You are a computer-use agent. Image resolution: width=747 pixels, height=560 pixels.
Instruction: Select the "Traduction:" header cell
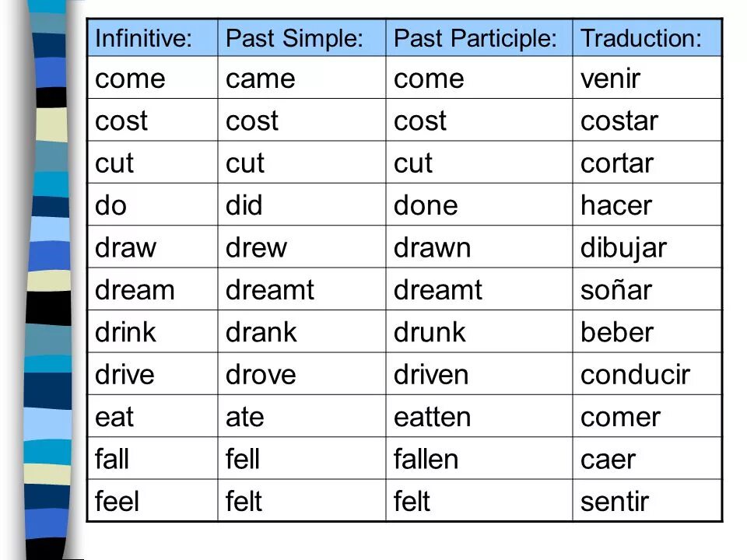click(640, 38)
